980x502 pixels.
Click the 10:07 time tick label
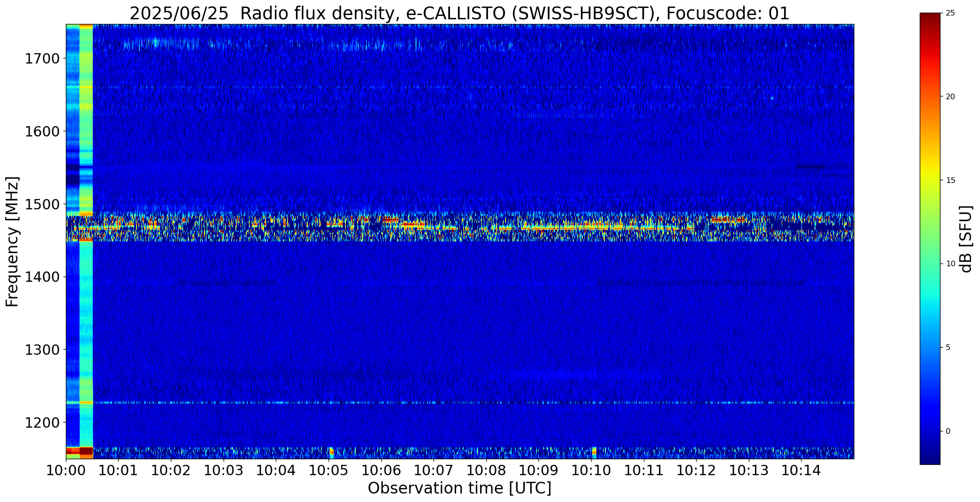pyautogui.click(x=434, y=470)
